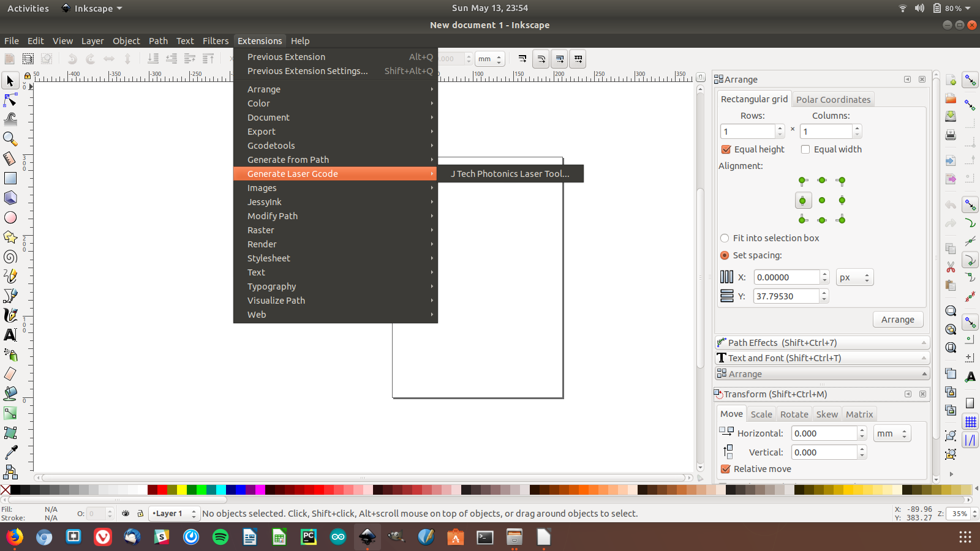This screenshot has height=551, width=980.
Task: Select the Gradient tool
Action: pyautogui.click(x=10, y=413)
